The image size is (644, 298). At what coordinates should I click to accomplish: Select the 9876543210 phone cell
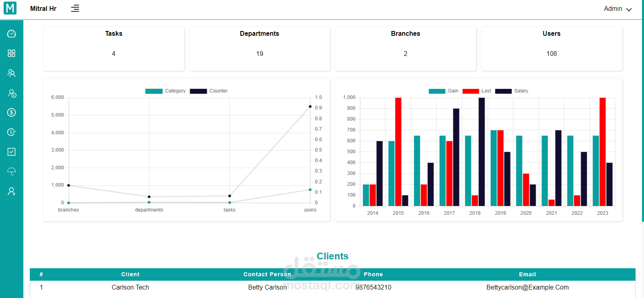[x=373, y=287]
